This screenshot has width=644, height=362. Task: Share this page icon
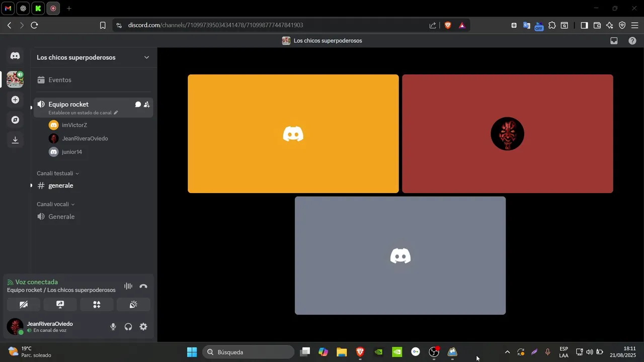pos(433,25)
